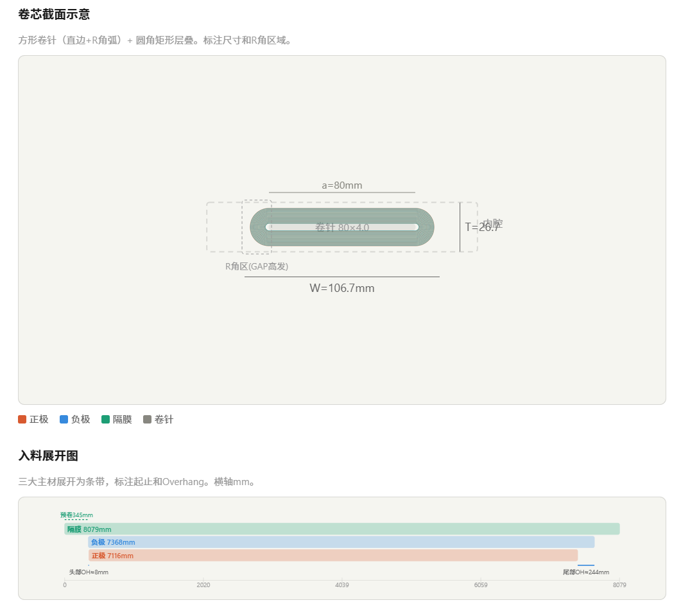690x616 pixels.
Task: Click the T=26.7 thickness label
Action: (x=482, y=227)
